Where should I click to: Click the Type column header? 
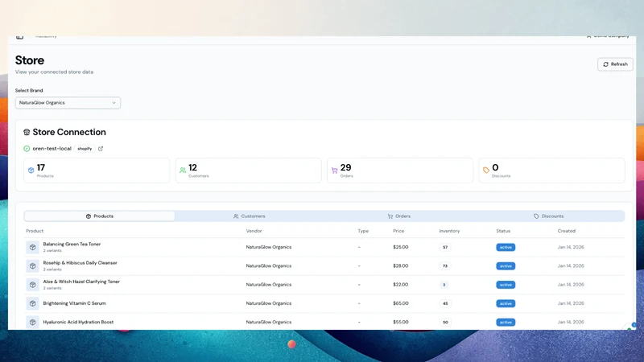[363, 231]
